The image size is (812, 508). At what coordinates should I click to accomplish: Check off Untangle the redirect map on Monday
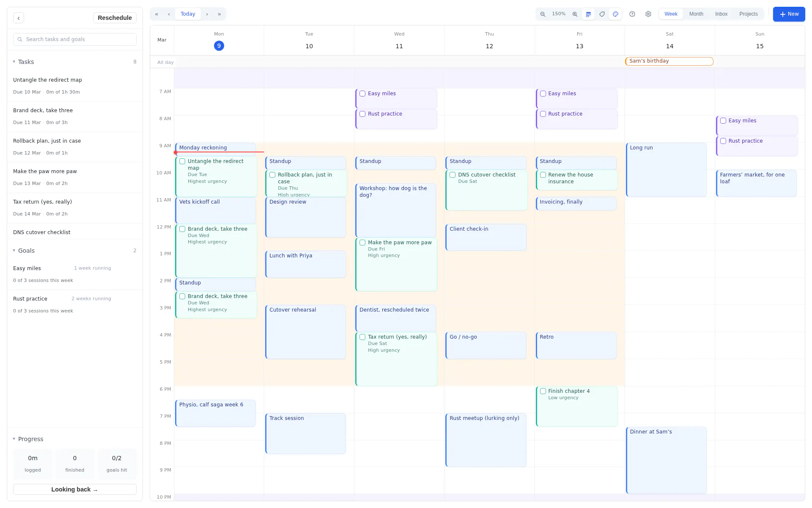coord(182,161)
